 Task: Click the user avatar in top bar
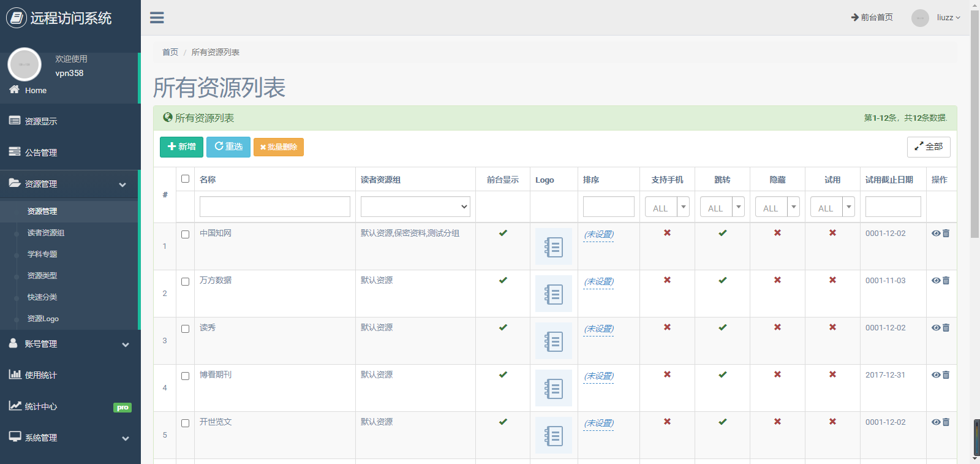point(919,18)
